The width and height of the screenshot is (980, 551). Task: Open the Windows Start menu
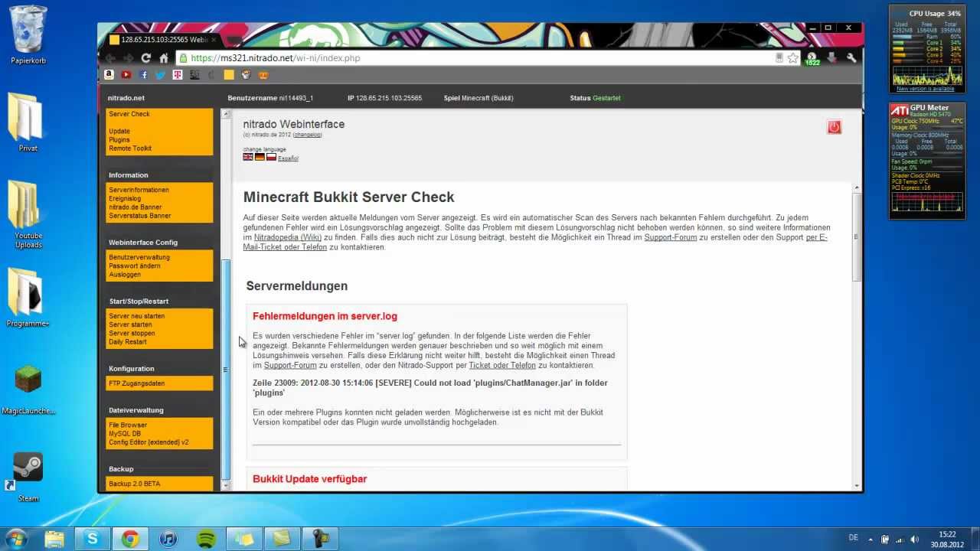tap(16, 539)
